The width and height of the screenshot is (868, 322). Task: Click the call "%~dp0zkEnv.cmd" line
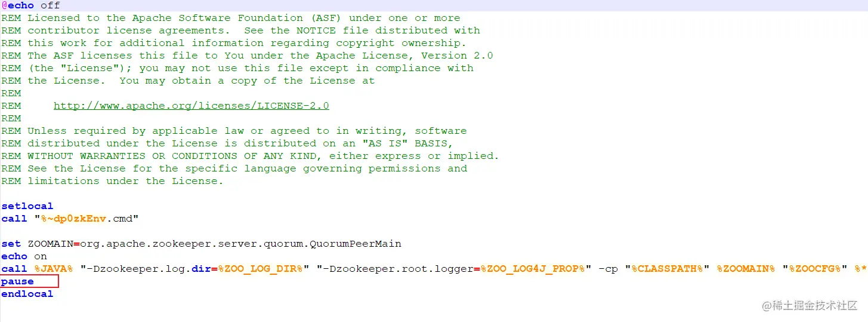(x=70, y=219)
